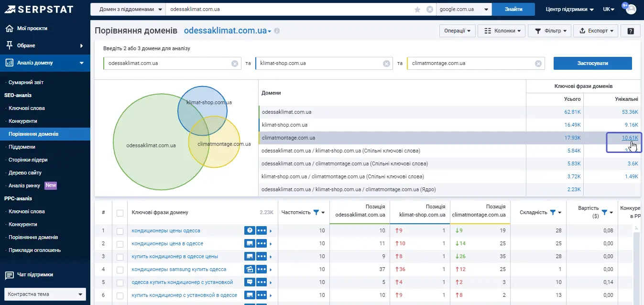Open Сумарний звіт in sidebar
Image resolution: width=644 pixels, height=305 pixels.
click(26, 82)
